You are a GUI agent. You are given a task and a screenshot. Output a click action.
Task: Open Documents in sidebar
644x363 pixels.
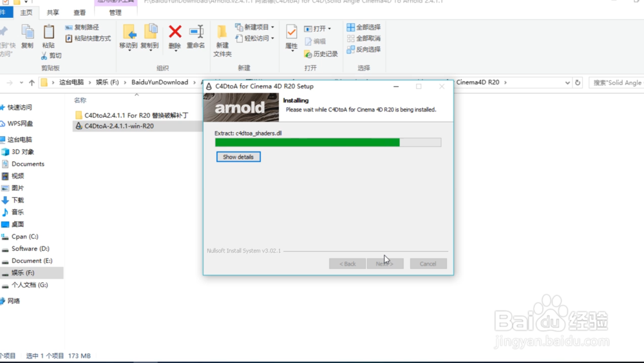[28, 164]
